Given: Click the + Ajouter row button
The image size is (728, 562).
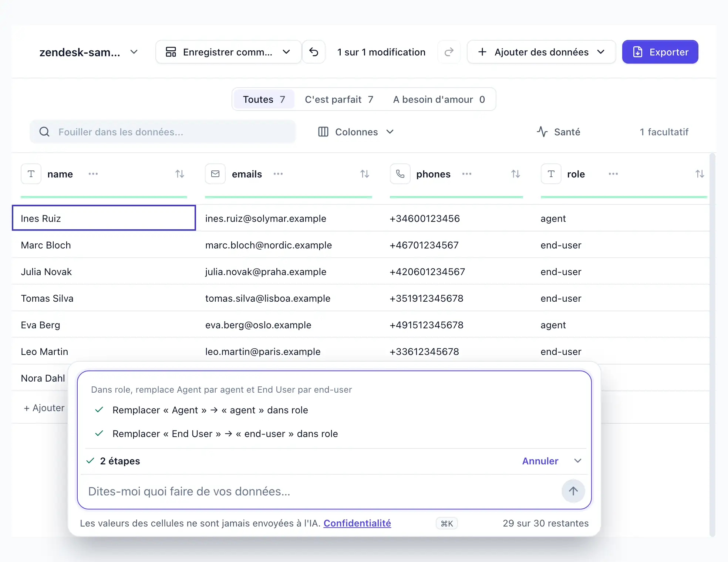Looking at the screenshot, I should point(44,407).
